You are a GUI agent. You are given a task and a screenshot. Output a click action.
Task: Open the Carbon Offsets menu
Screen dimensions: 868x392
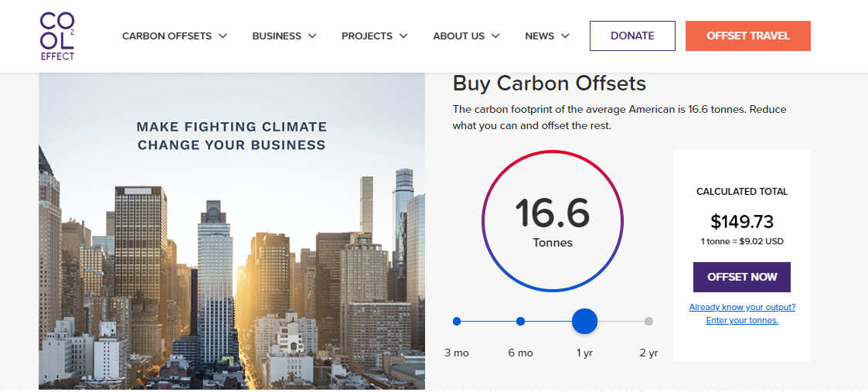click(x=167, y=36)
